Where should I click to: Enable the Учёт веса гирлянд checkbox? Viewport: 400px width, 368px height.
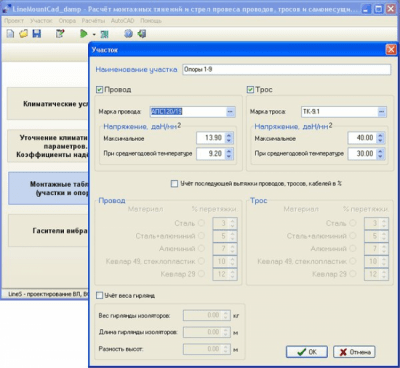point(99,295)
